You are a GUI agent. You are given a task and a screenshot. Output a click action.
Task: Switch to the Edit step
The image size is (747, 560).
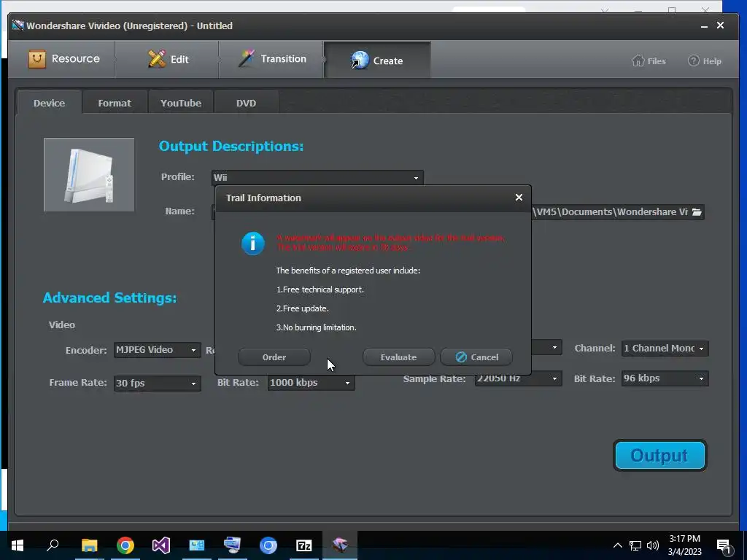point(168,59)
